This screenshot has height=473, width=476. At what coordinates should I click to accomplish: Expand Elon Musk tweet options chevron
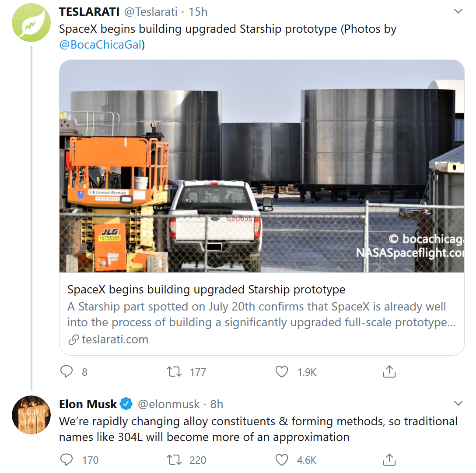tap(458, 403)
